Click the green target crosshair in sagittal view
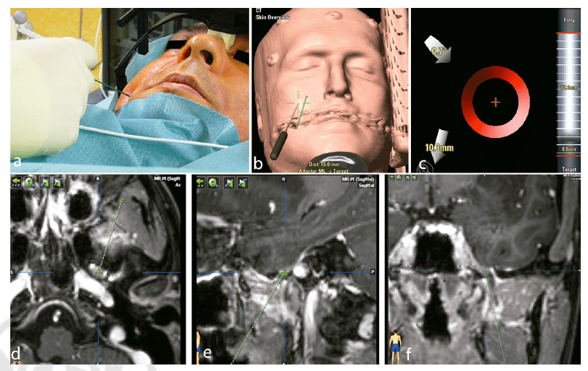The height and width of the screenshot is (371, 588). (x=285, y=273)
